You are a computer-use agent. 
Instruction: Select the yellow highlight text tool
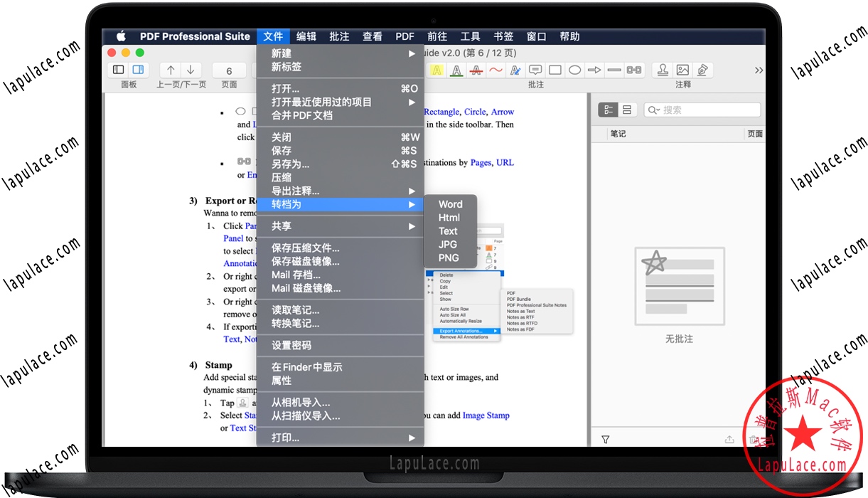(436, 70)
